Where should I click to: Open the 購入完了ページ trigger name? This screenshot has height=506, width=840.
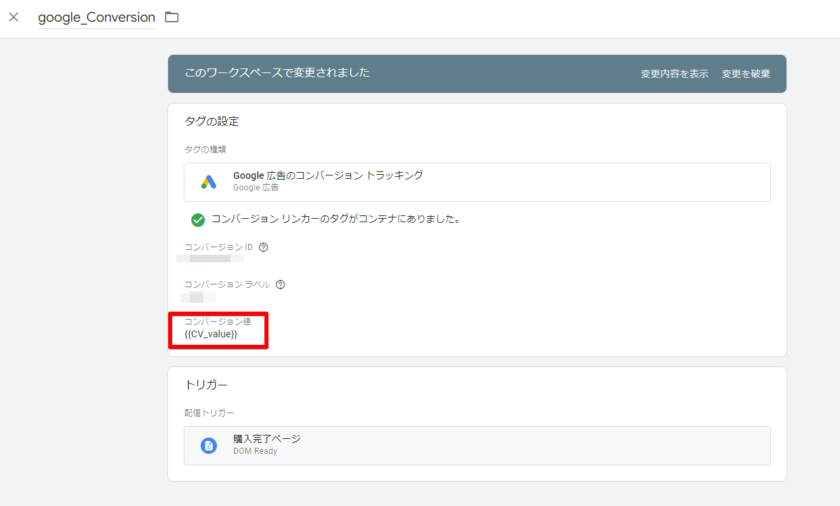266,439
